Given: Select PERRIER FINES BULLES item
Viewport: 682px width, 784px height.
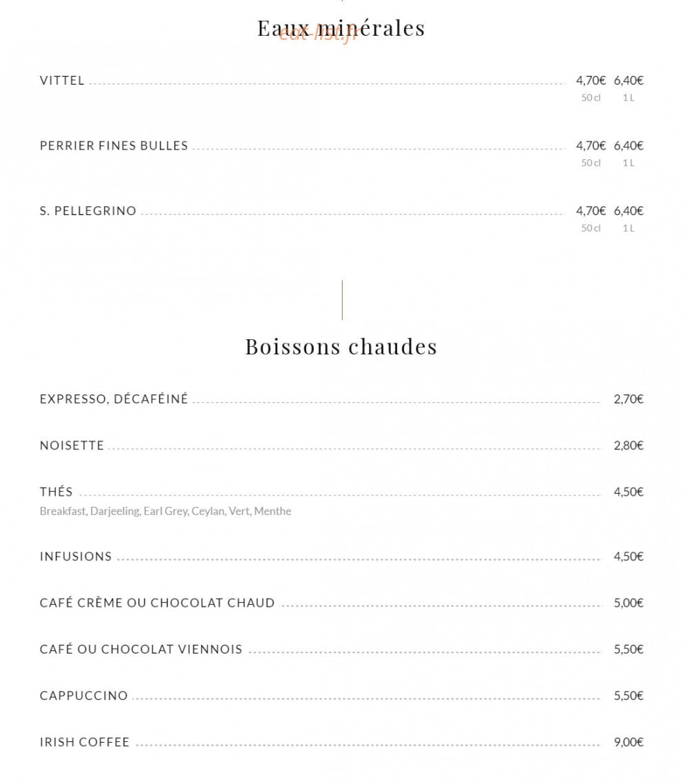Looking at the screenshot, I should click(x=114, y=145).
